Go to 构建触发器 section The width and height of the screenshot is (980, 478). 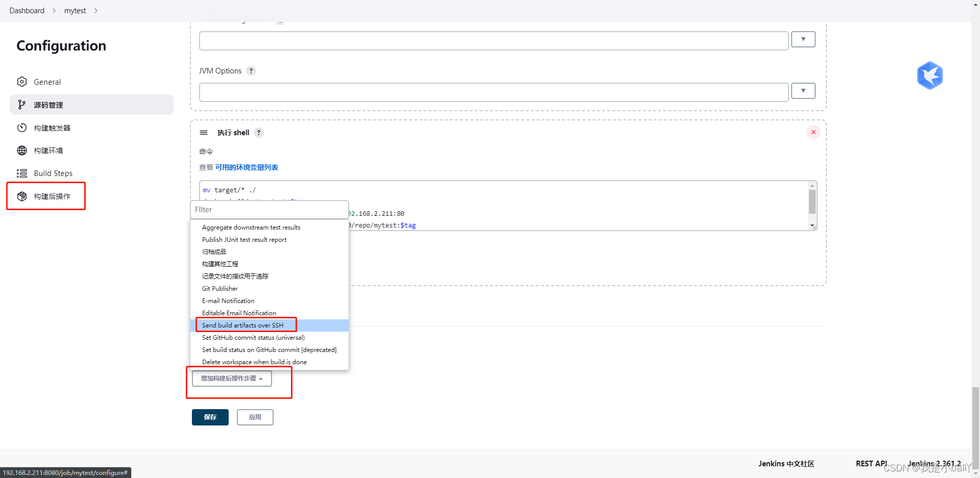(x=91, y=128)
